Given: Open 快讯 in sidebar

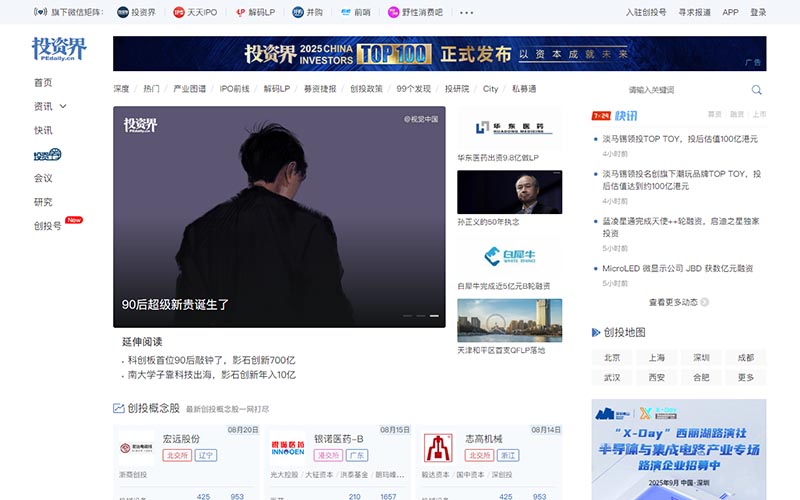Looking at the screenshot, I should (x=43, y=130).
